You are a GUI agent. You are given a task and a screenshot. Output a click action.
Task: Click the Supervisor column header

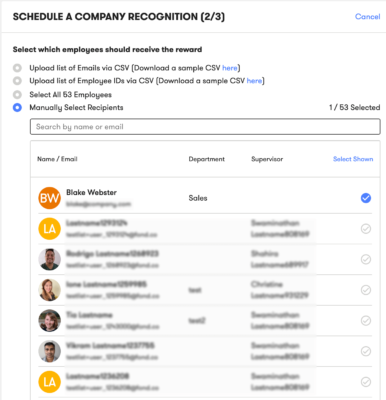(x=267, y=159)
